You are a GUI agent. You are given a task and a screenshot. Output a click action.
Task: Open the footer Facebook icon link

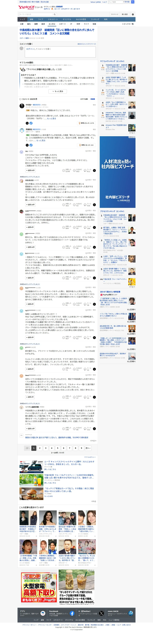point(72,613)
